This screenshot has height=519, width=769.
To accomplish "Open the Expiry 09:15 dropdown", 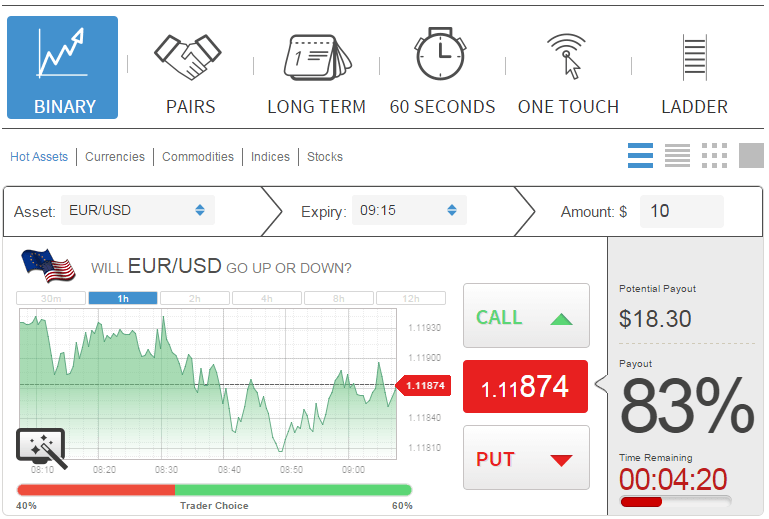I will (409, 210).
